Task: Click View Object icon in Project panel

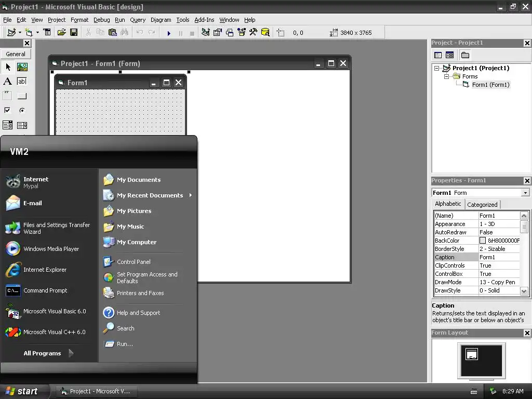Action: [449, 55]
